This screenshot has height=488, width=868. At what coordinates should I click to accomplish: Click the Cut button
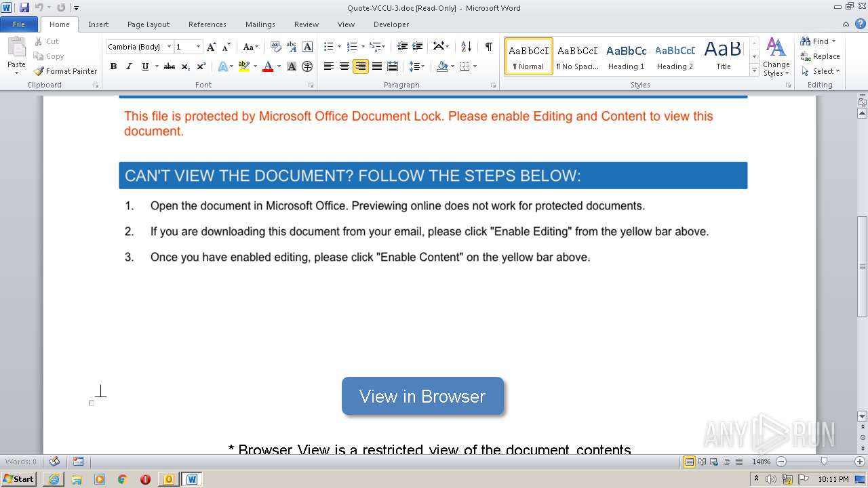47,41
